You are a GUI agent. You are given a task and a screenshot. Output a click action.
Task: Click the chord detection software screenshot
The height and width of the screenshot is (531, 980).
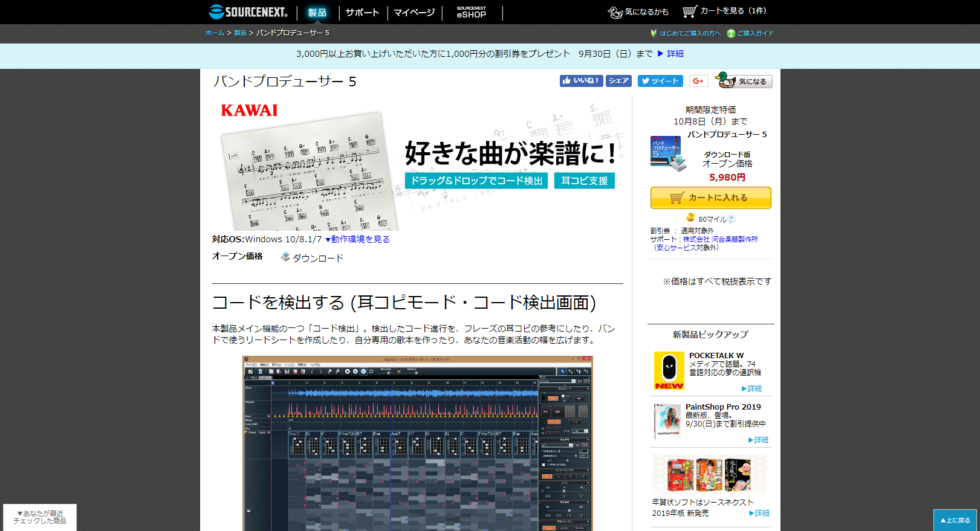(417, 443)
